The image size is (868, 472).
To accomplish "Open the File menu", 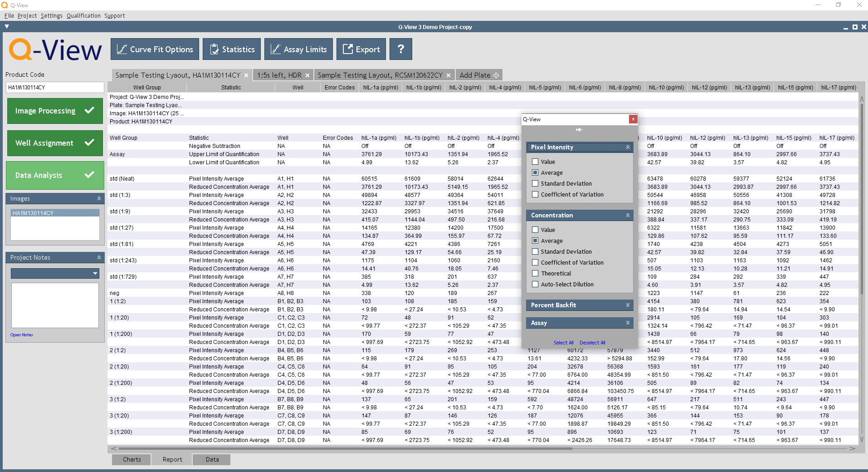I will [9, 15].
